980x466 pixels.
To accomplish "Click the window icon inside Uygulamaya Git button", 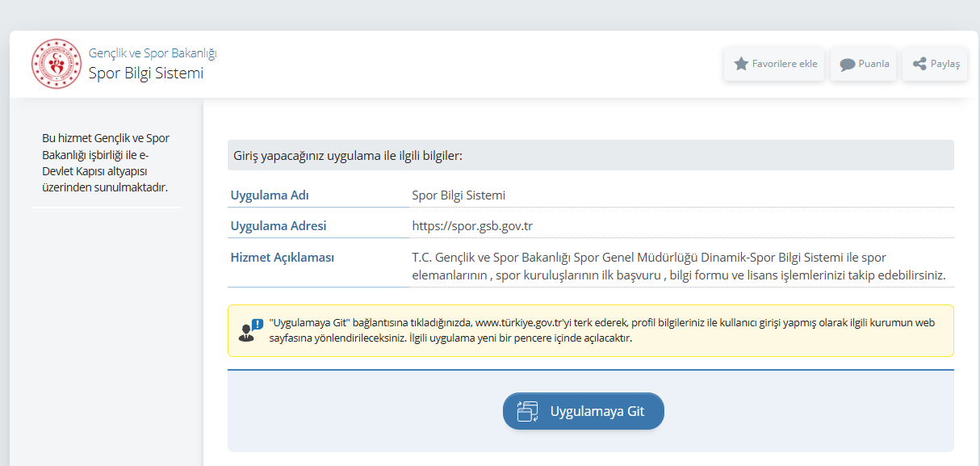I will pos(527,412).
